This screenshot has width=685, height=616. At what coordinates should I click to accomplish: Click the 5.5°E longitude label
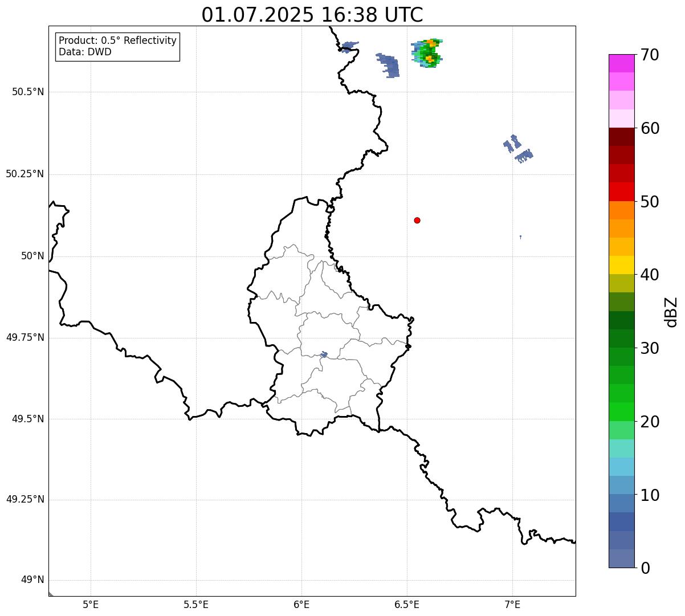pos(196,605)
